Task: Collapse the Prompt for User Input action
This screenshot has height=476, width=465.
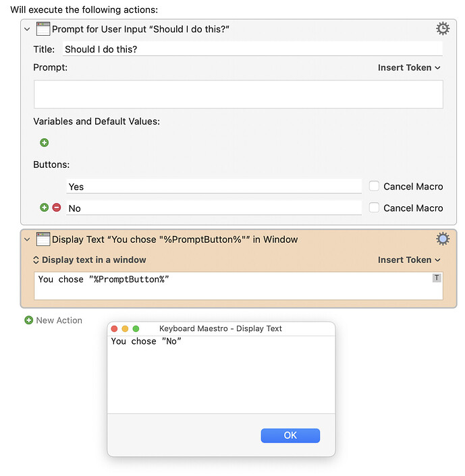Action: 27,29
